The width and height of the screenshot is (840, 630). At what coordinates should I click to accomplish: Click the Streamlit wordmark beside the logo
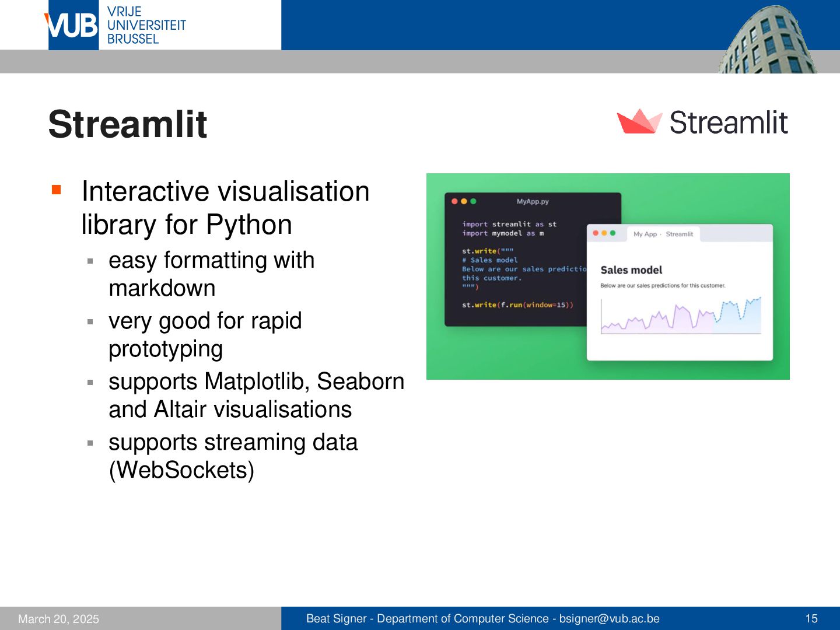tap(729, 123)
